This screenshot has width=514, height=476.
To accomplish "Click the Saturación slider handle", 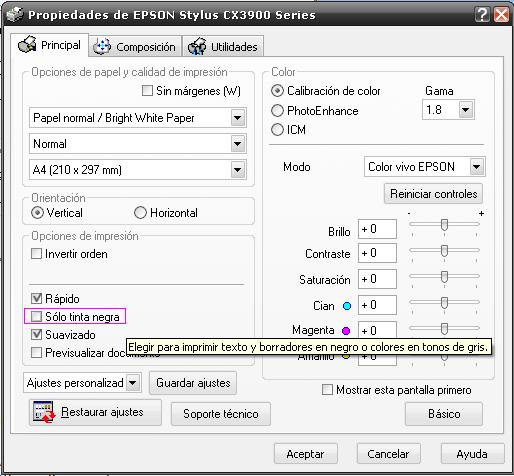I will pyautogui.click(x=444, y=277).
